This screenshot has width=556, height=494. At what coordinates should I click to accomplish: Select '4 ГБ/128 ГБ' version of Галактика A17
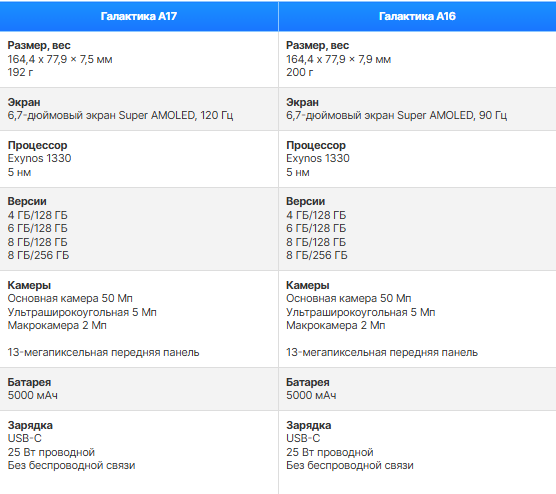[x=38, y=216]
